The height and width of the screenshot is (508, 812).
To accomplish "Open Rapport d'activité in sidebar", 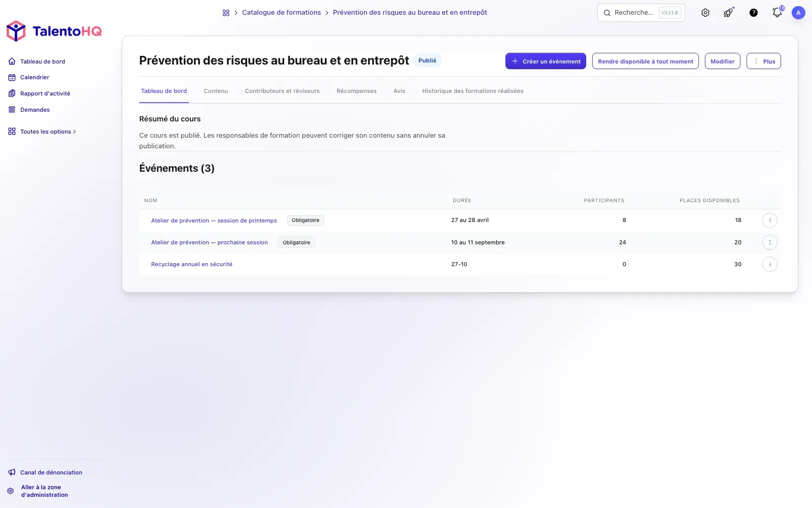I will 45,93.
